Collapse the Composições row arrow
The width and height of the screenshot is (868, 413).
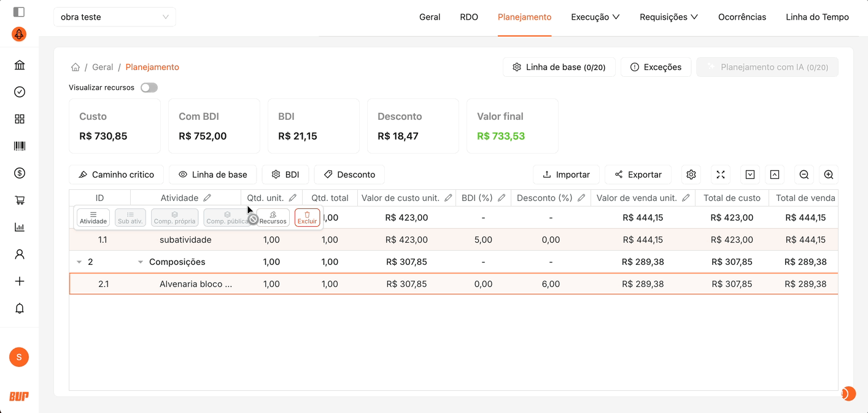[x=141, y=262]
